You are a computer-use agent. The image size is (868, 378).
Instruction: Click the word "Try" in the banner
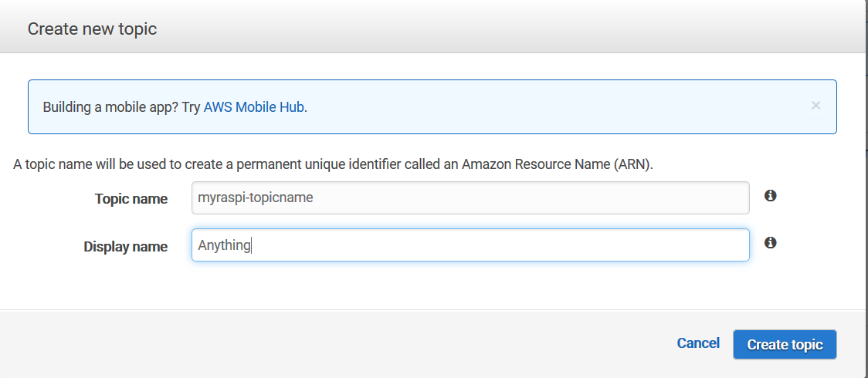coord(192,107)
